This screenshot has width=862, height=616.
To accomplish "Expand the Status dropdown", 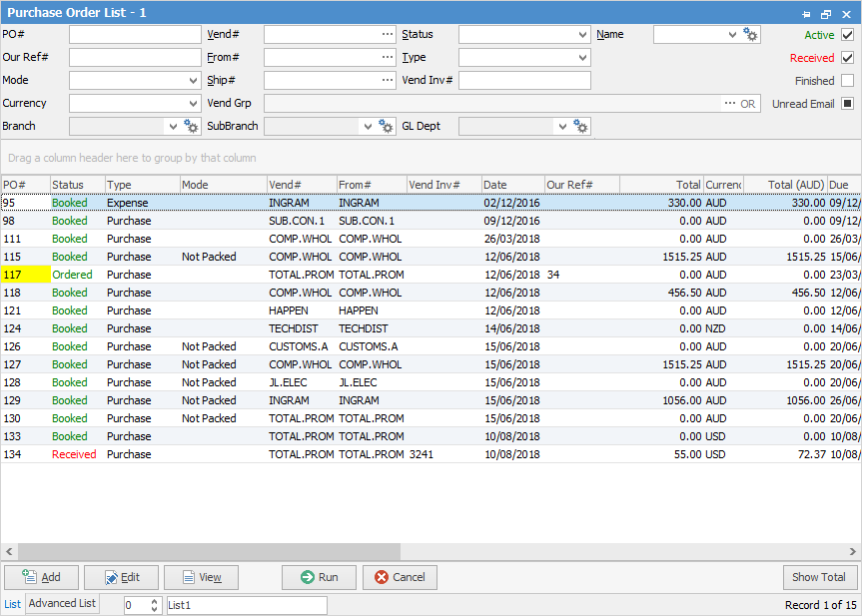I will pyautogui.click(x=582, y=35).
